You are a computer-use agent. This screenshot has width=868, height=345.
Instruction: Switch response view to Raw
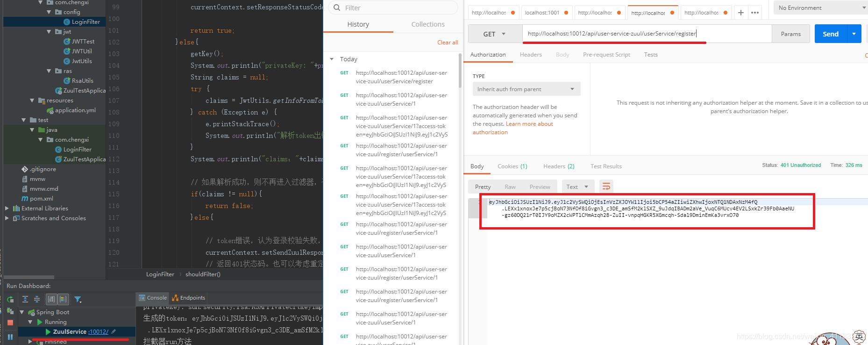click(x=510, y=187)
